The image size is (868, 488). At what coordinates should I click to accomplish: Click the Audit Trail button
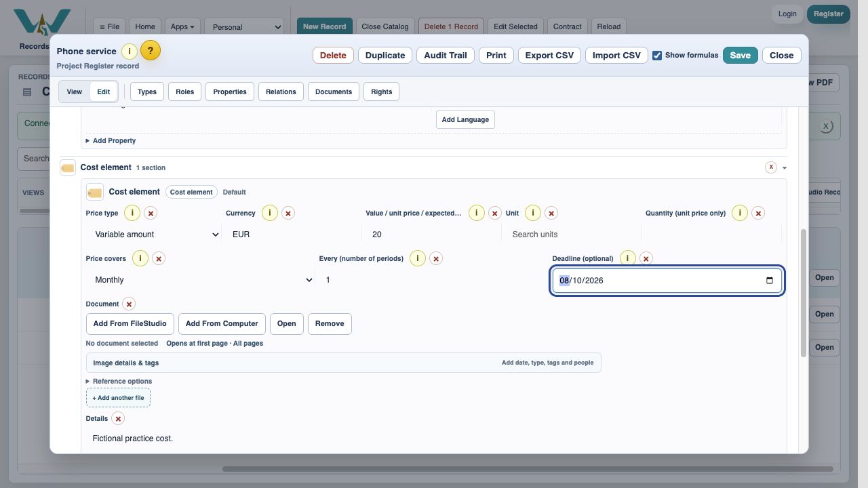tap(446, 56)
